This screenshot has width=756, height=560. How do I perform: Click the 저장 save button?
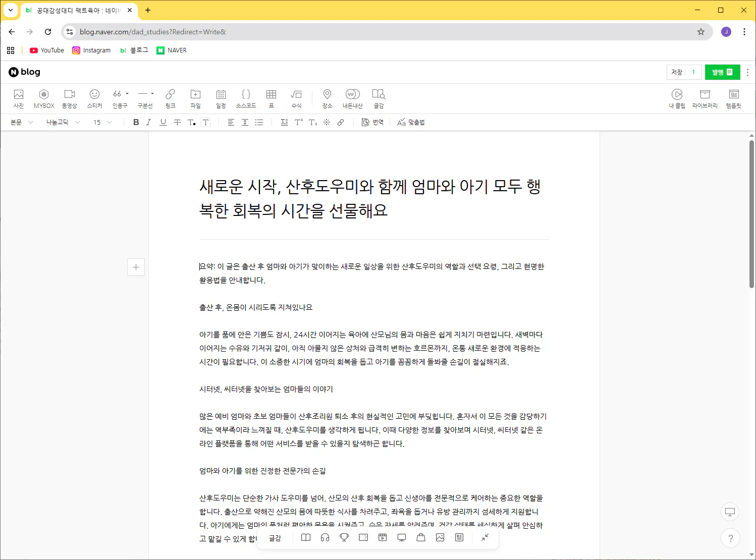(x=677, y=72)
